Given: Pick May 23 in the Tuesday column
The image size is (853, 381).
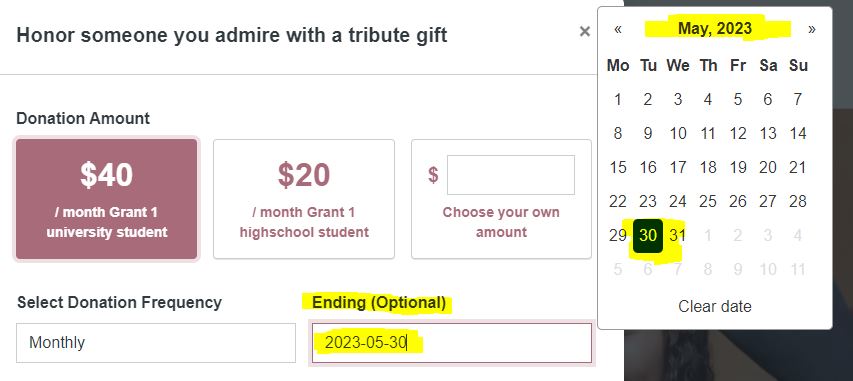Looking at the screenshot, I should (x=648, y=201).
